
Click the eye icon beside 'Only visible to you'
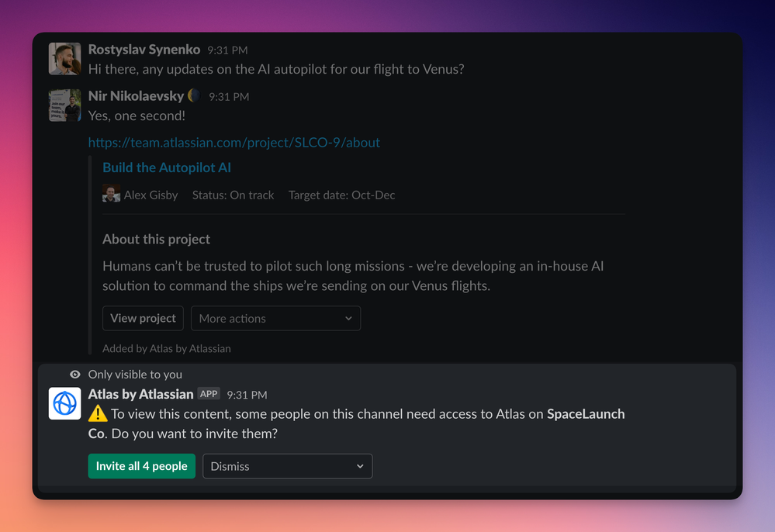(x=74, y=374)
